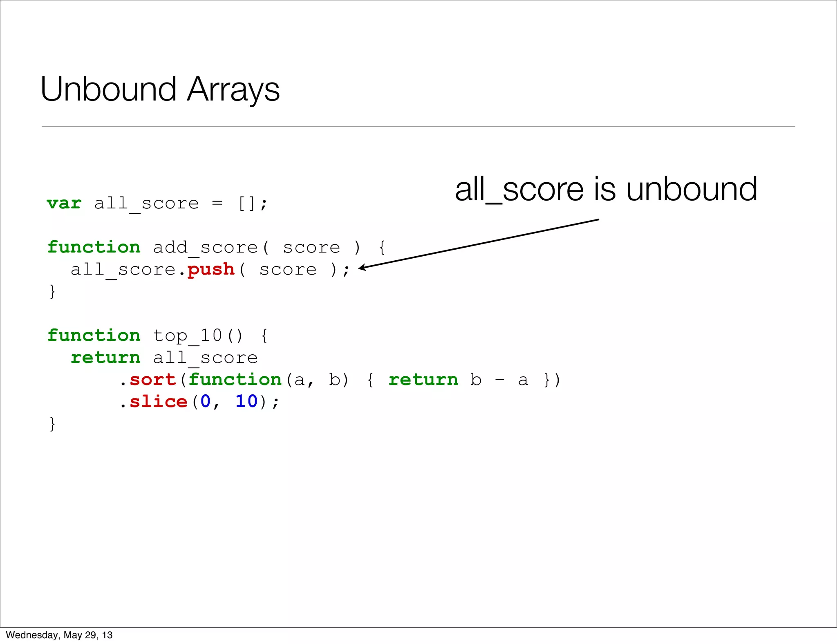Click the 'var all_score = [];' code line

pos(157,203)
